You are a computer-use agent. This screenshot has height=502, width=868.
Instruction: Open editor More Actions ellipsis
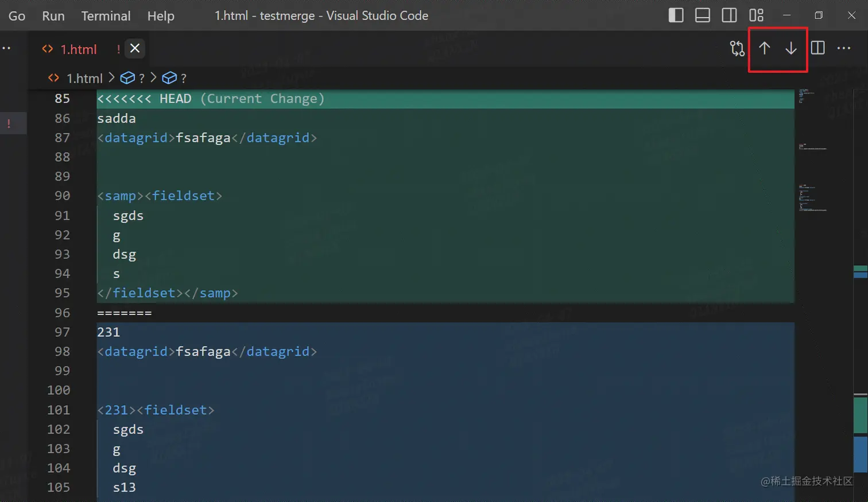coord(844,48)
